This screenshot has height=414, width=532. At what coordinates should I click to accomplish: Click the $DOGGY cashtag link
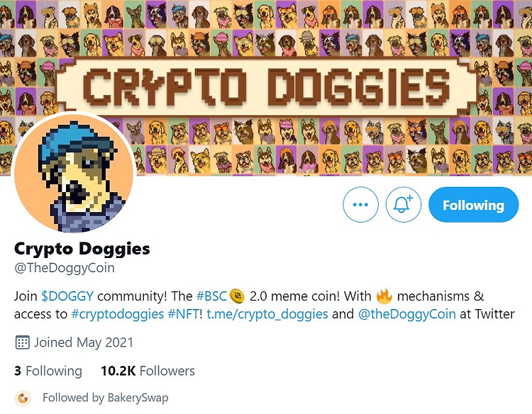[67, 296]
